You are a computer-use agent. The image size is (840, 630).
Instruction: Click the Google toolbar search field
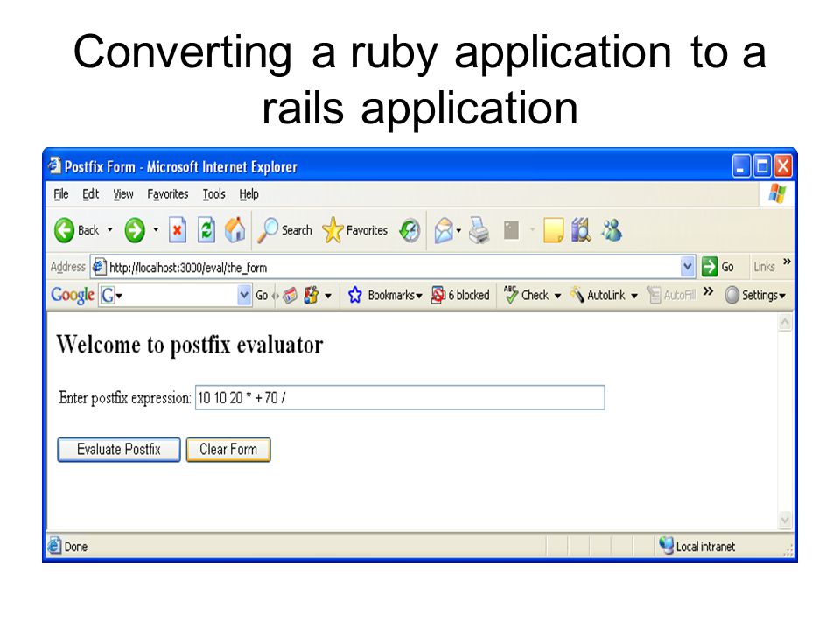pyautogui.click(x=175, y=295)
